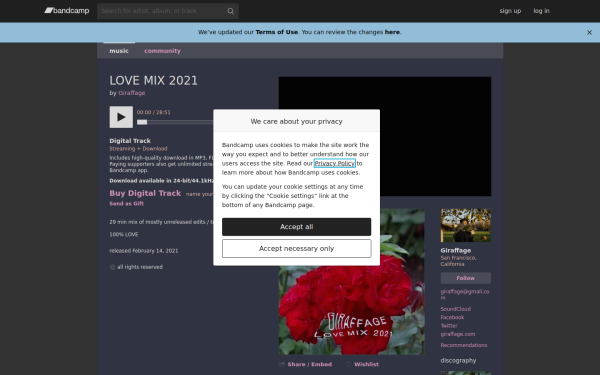The width and height of the screenshot is (600, 375).
Task: Follow Giraffage
Action: click(x=466, y=278)
